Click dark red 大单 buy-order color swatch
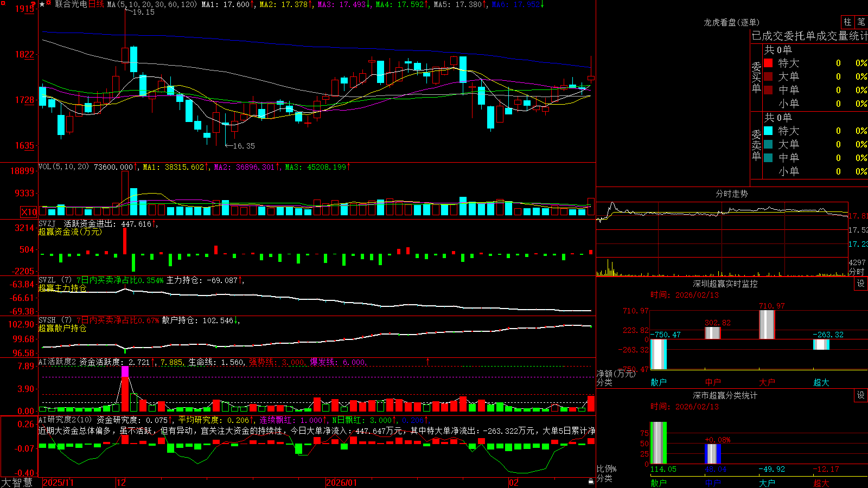This screenshot has width=868, height=488. [768, 76]
